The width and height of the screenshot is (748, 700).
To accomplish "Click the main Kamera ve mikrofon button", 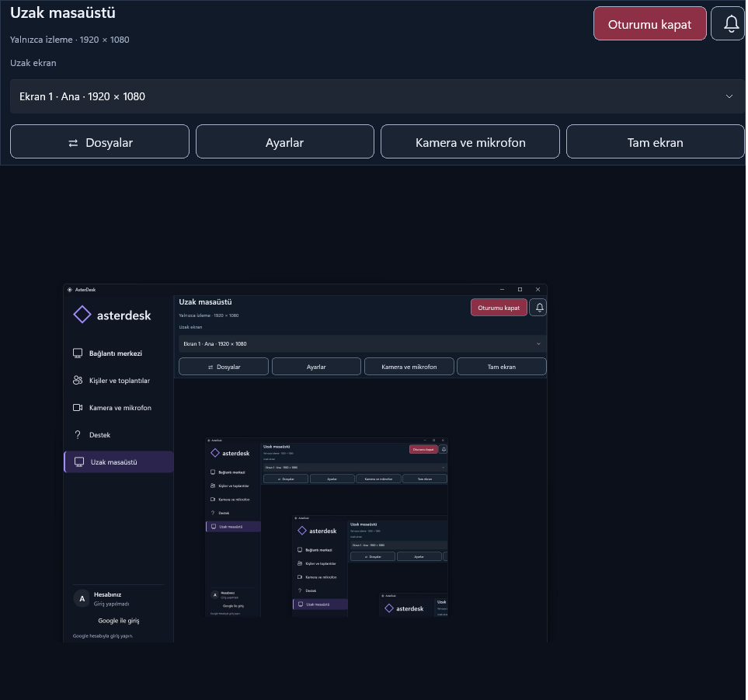I will 470,141.
